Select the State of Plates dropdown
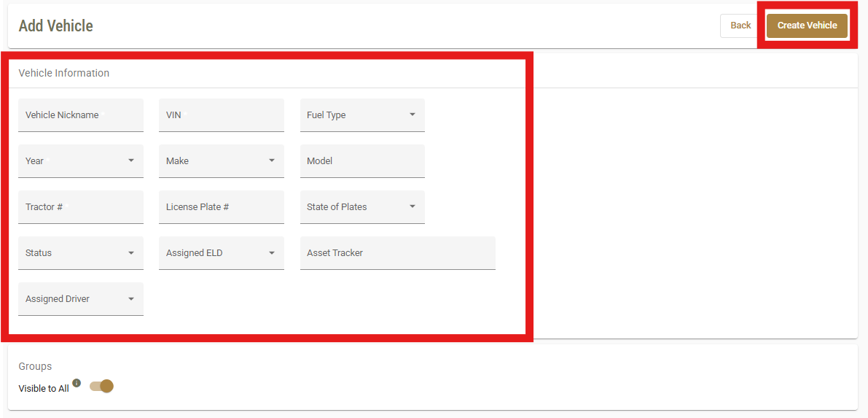The height and width of the screenshot is (418, 868). pos(362,207)
